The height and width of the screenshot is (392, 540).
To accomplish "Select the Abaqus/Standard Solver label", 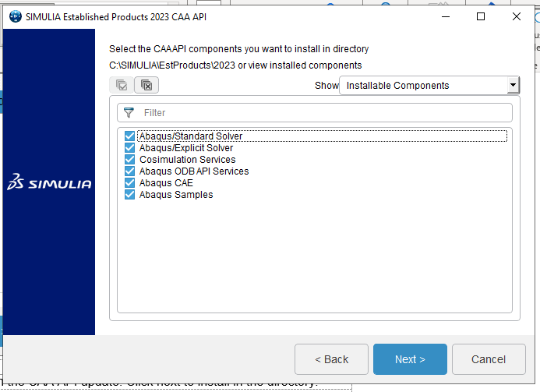I will pyautogui.click(x=191, y=136).
